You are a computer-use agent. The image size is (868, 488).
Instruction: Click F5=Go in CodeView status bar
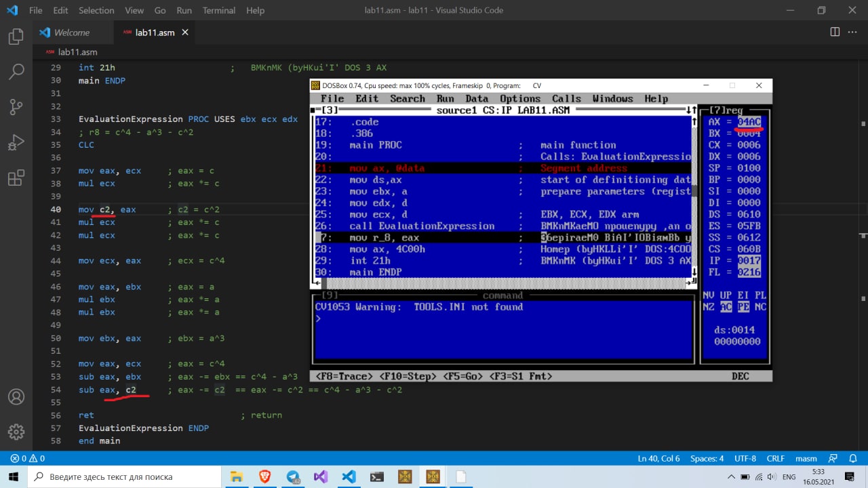[464, 375]
